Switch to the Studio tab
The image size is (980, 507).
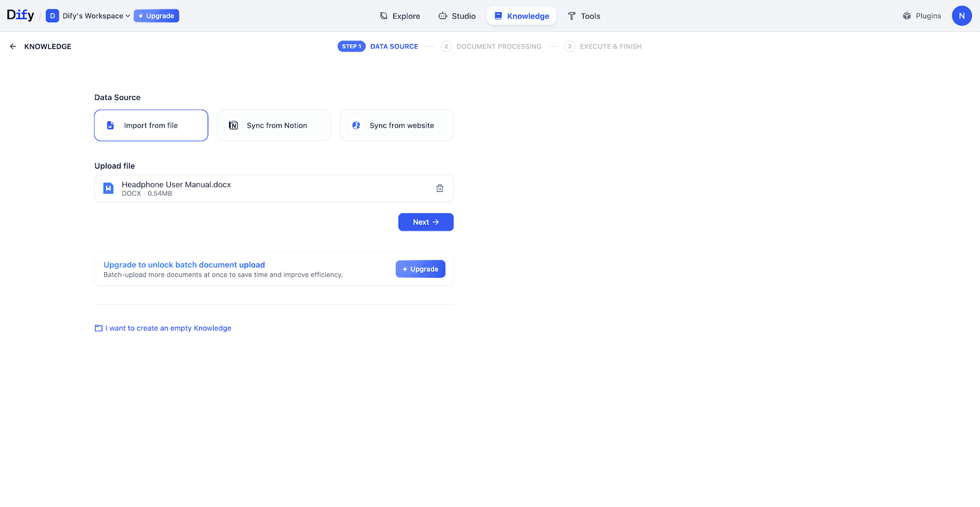457,16
